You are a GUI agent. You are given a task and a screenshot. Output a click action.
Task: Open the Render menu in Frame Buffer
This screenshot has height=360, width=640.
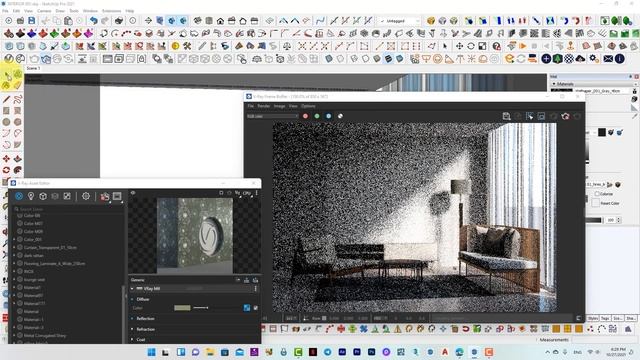pos(263,106)
